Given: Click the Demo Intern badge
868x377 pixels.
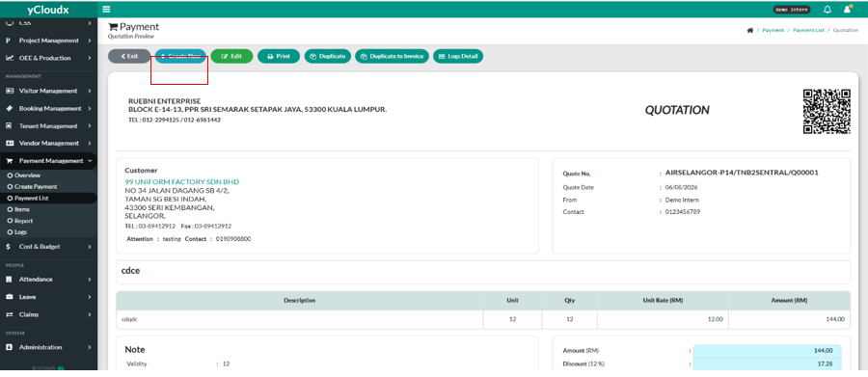Looking at the screenshot, I should pos(792,10).
